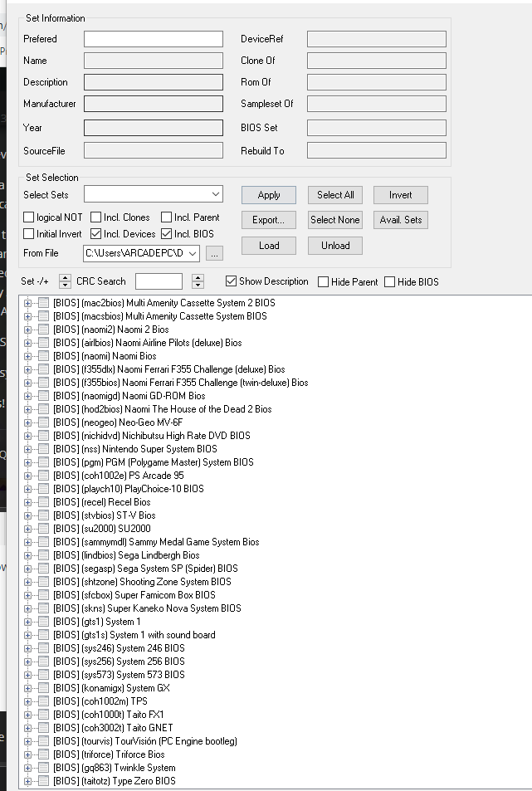Click Select None button

(x=335, y=220)
